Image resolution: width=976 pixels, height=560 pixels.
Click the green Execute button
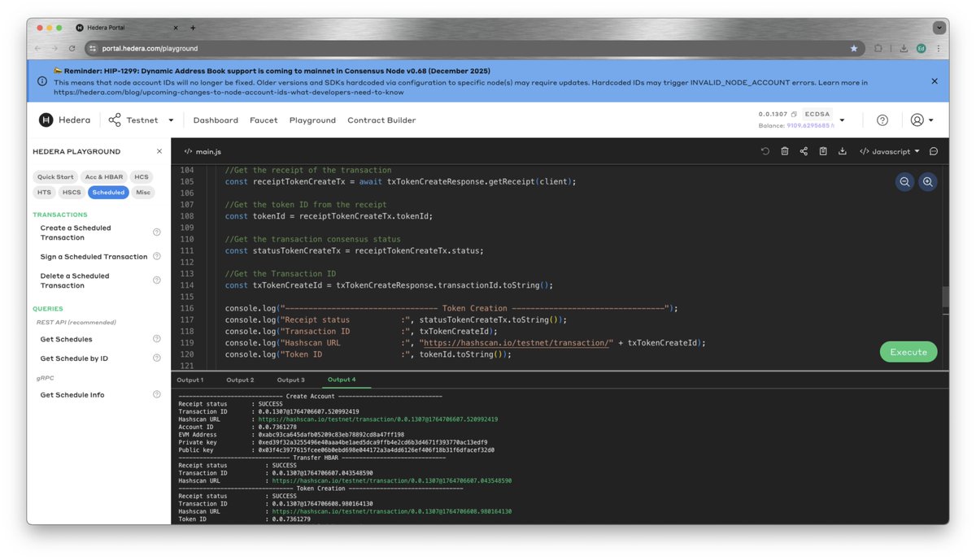(x=908, y=352)
